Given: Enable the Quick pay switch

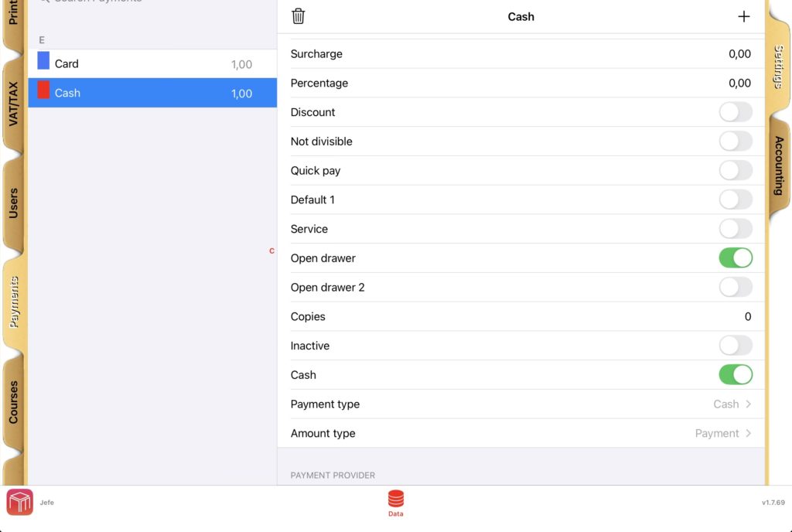Looking at the screenshot, I should (x=735, y=171).
